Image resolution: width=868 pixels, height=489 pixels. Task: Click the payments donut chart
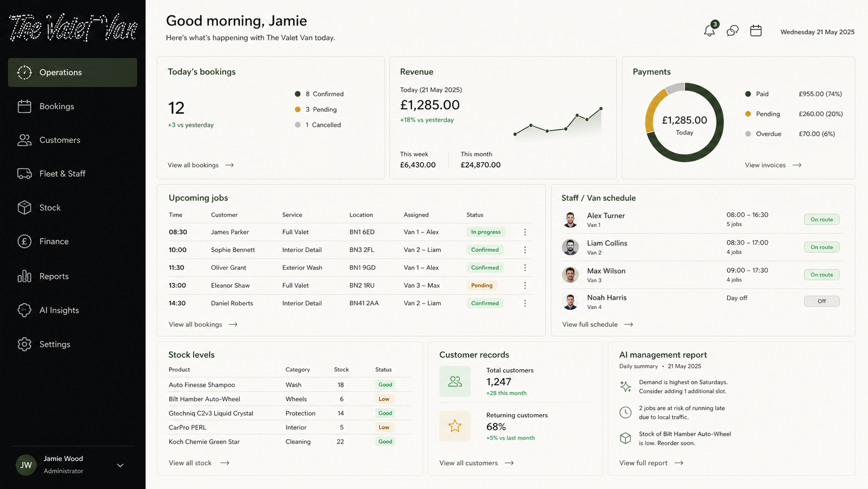coord(684,122)
